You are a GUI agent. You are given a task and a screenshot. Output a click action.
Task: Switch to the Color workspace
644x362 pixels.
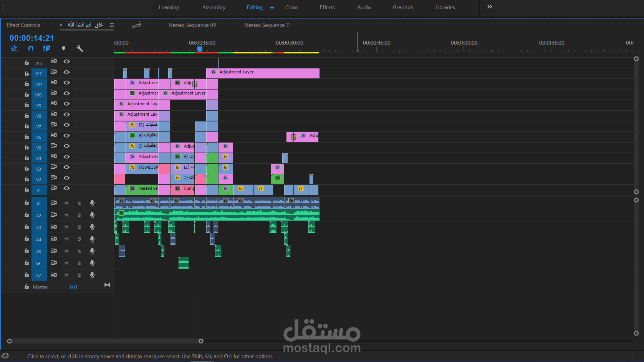(x=291, y=7)
